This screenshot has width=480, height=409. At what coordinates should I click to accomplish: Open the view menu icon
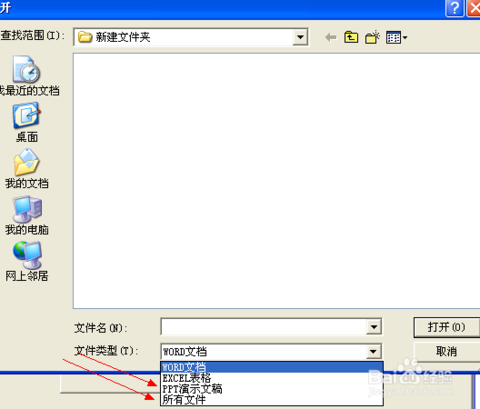396,37
